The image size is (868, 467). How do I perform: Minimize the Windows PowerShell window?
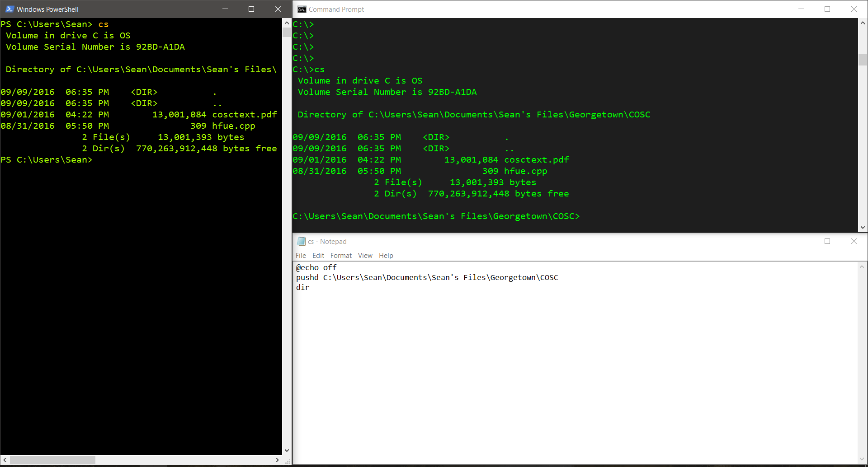[225, 9]
